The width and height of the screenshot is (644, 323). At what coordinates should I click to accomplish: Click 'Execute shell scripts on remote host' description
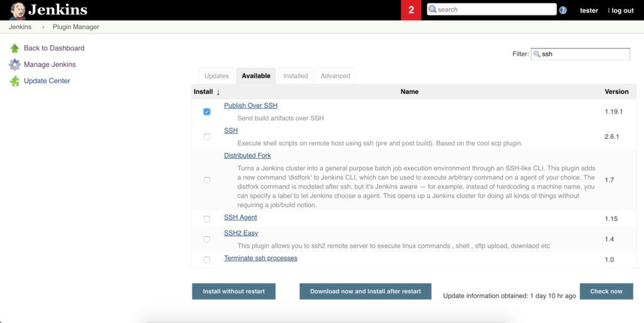click(x=380, y=144)
